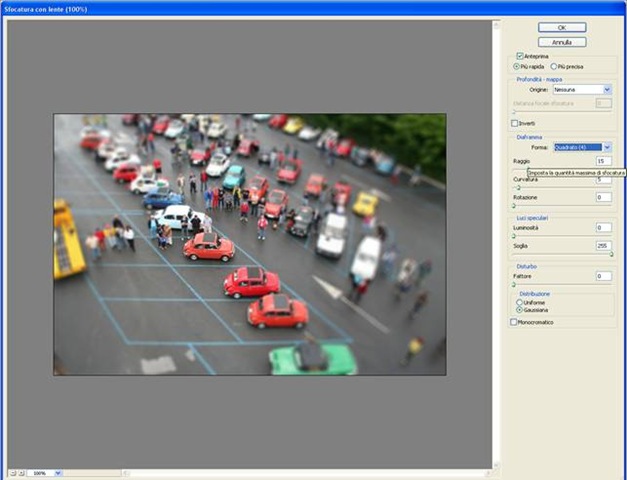Click the Rotazione value field

(x=603, y=197)
